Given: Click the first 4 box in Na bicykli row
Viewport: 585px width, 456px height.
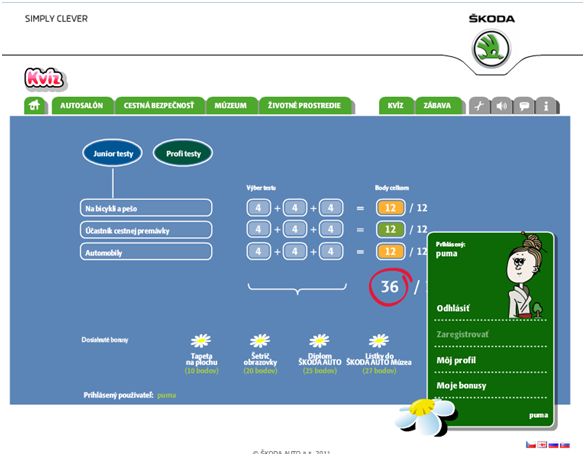Looking at the screenshot, I should (258, 208).
